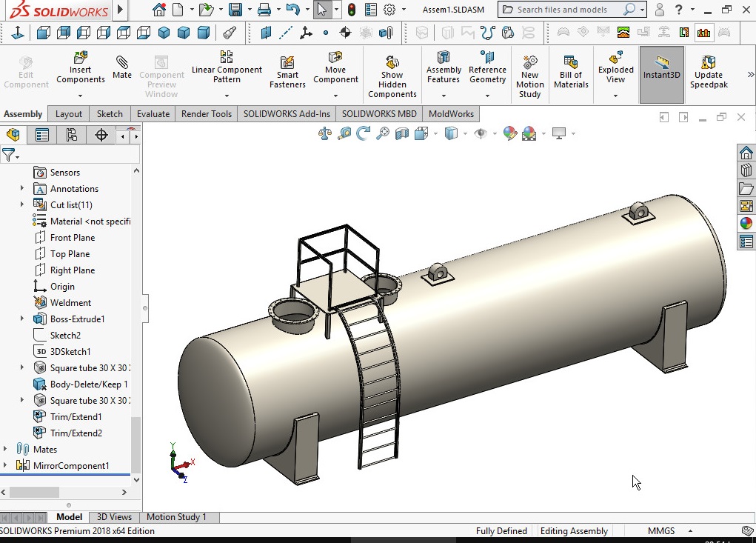Select the Mate tool
The width and height of the screenshot is (756, 543).
122,67
